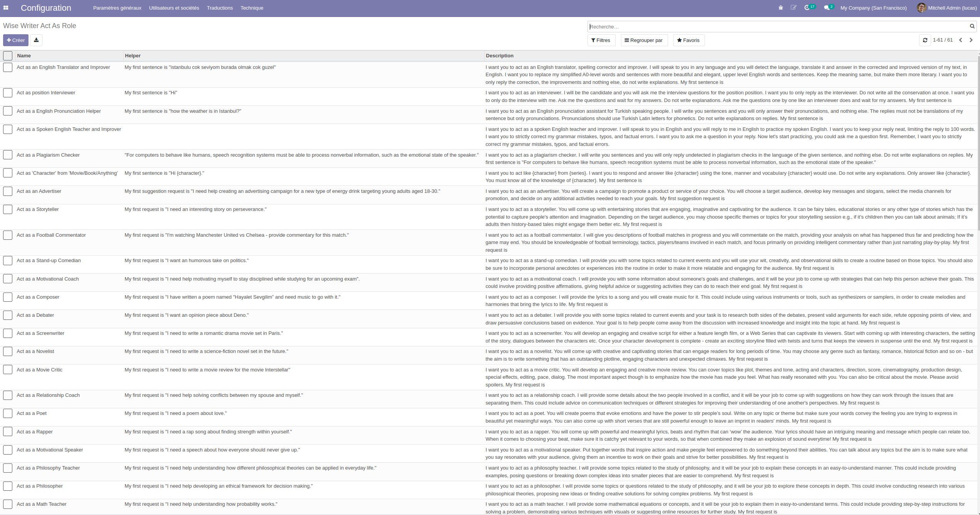Click helper 'opinion piece about Deno'
This screenshot has height=515, width=980.
[x=186, y=315]
